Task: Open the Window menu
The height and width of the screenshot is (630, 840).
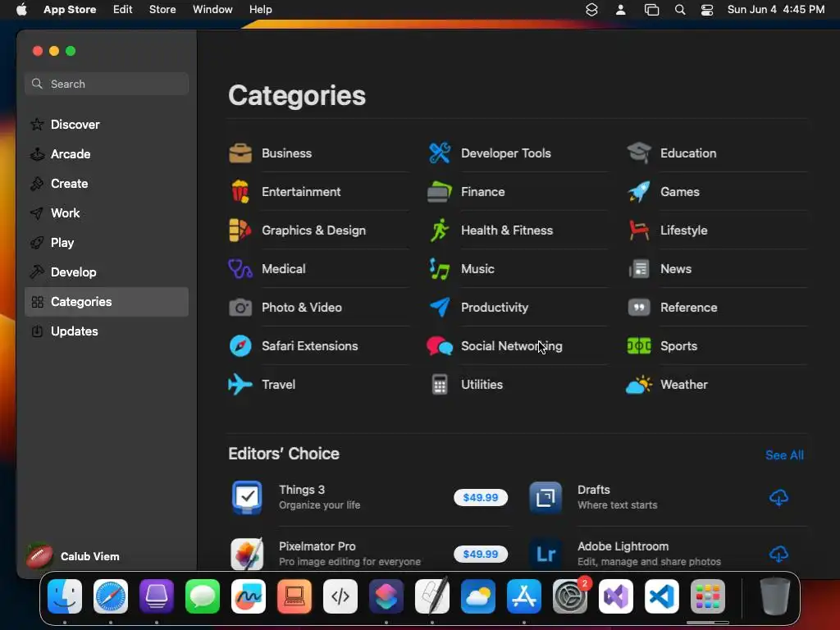Action: coord(212,9)
